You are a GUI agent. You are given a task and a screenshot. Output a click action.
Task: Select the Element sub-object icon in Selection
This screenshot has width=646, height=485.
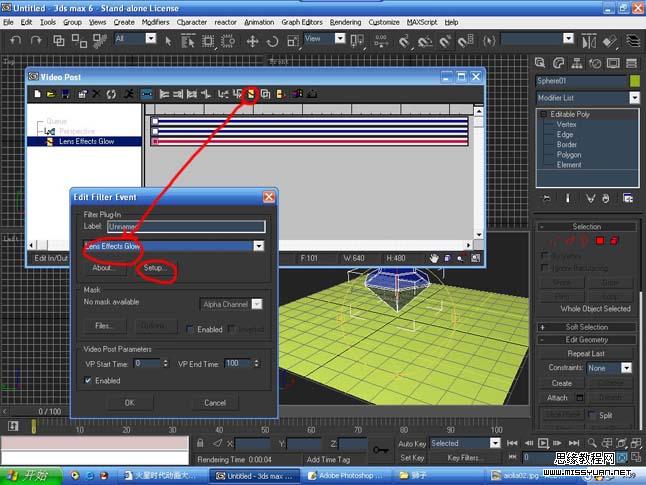tap(614, 240)
